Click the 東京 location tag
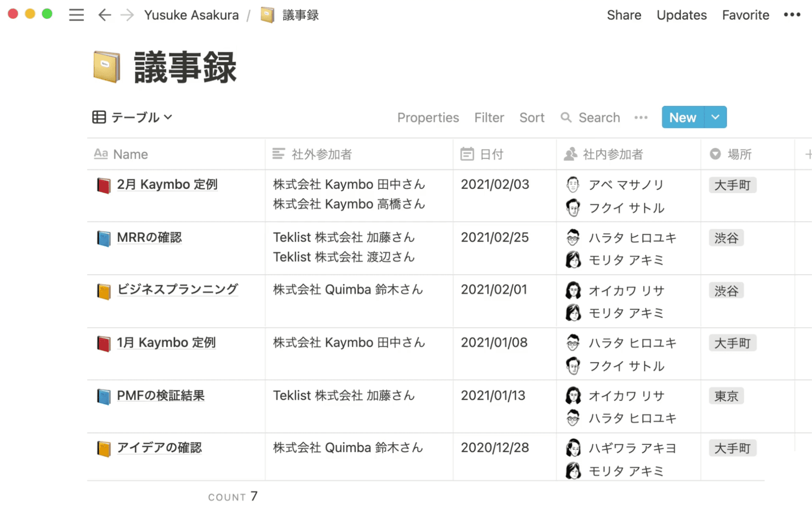Viewport: 812px width, 508px height. coord(726,396)
